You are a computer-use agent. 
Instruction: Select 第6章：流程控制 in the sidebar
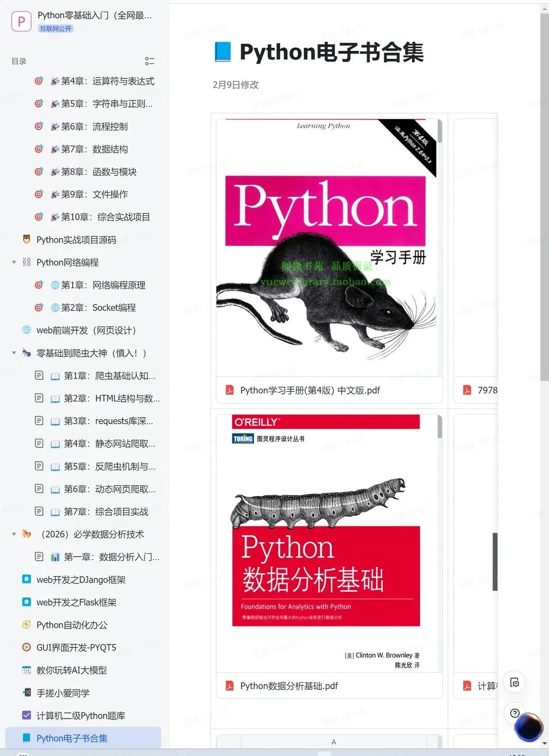(95, 127)
